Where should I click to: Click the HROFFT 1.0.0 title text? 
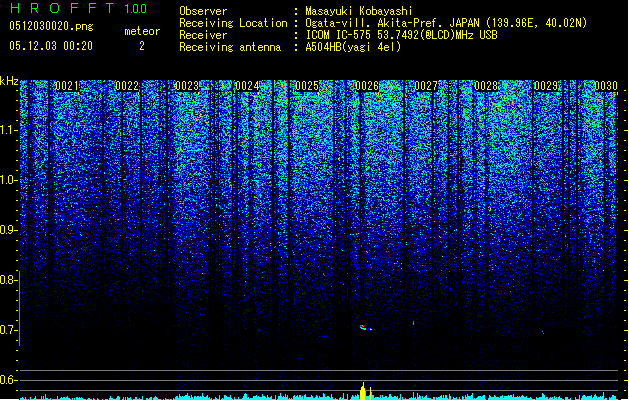pos(79,8)
